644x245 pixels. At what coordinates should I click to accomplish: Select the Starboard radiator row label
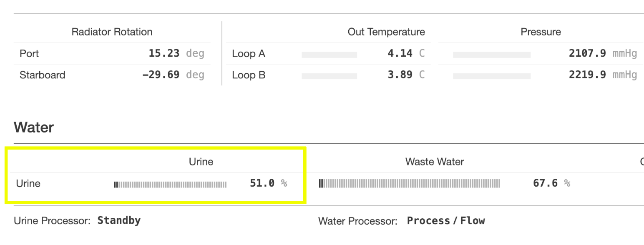[42, 75]
